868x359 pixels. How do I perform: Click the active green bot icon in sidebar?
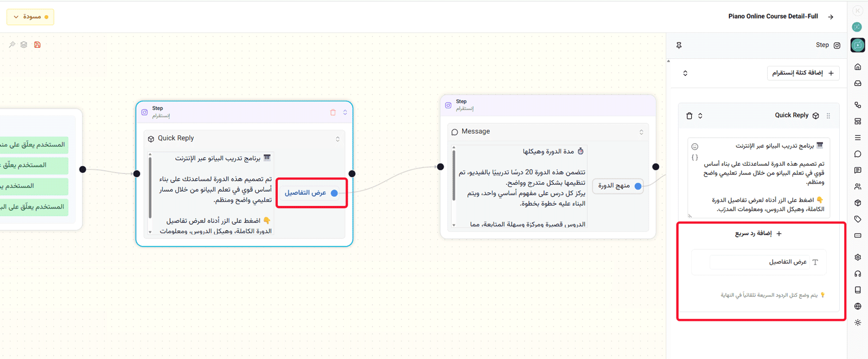(858, 45)
